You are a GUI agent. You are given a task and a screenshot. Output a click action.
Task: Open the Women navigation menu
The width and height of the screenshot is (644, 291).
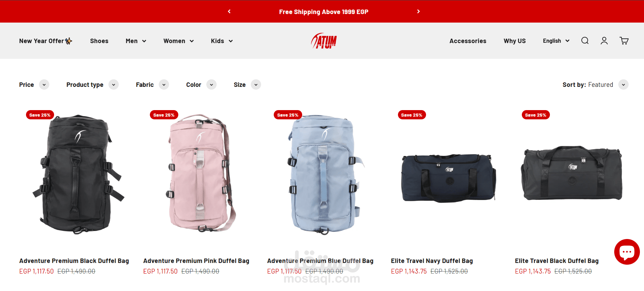(x=178, y=41)
